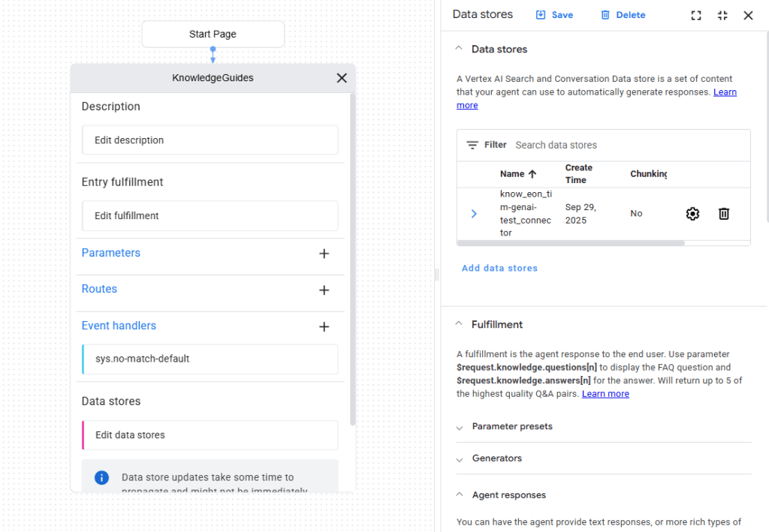Open settings gear for the data store row
The height and width of the screenshot is (532, 769).
692,214
